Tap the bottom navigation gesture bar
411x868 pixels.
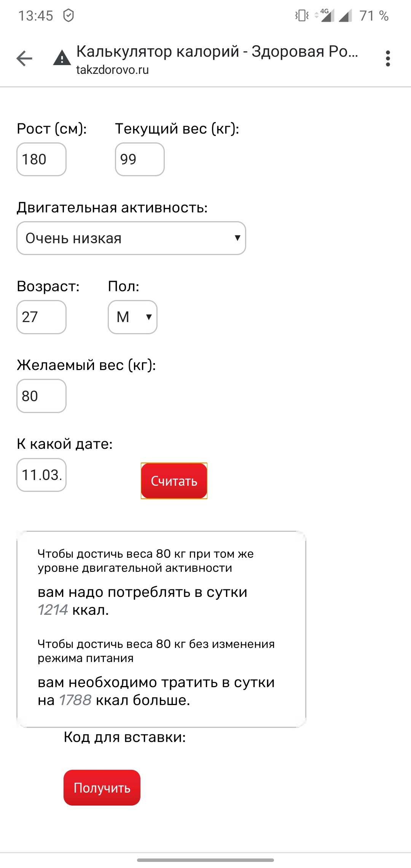coord(205,860)
